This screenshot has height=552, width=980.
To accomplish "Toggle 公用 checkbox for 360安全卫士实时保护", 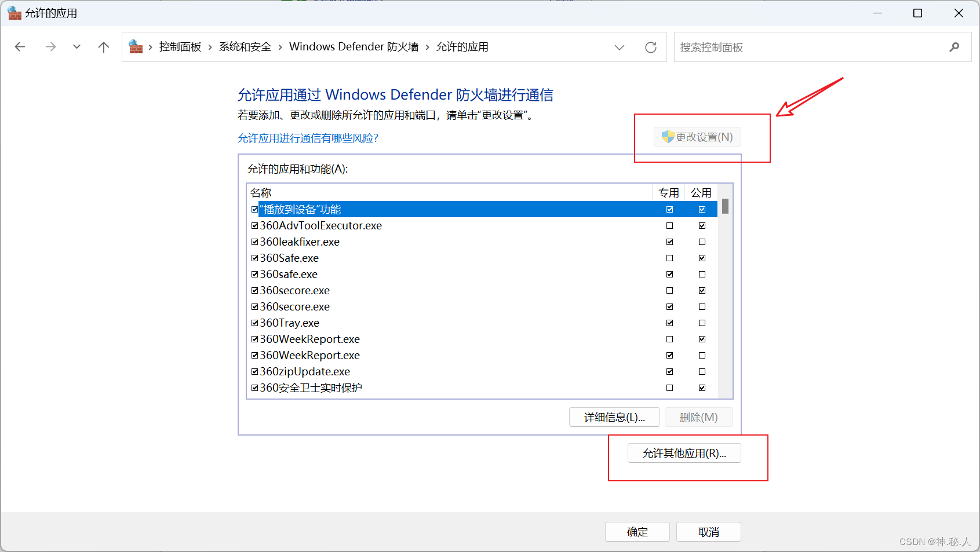I will [702, 388].
